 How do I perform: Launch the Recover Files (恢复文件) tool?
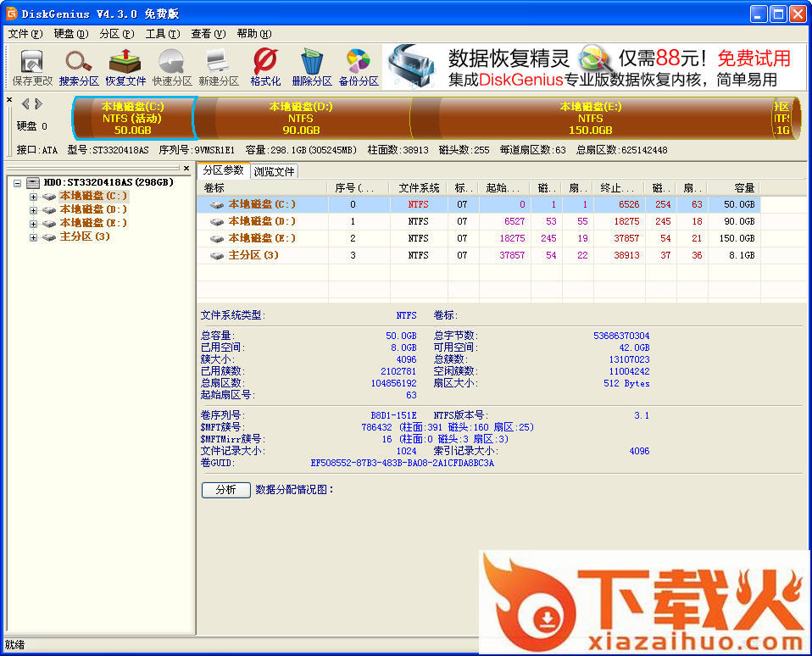click(125, 67)
